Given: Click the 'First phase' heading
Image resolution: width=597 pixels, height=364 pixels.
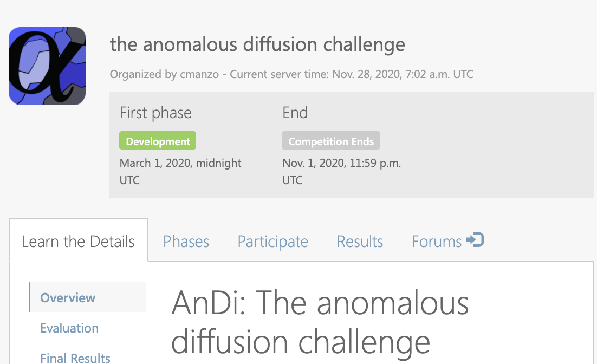Looking at the screenshot, I should [x=155, y=113].
